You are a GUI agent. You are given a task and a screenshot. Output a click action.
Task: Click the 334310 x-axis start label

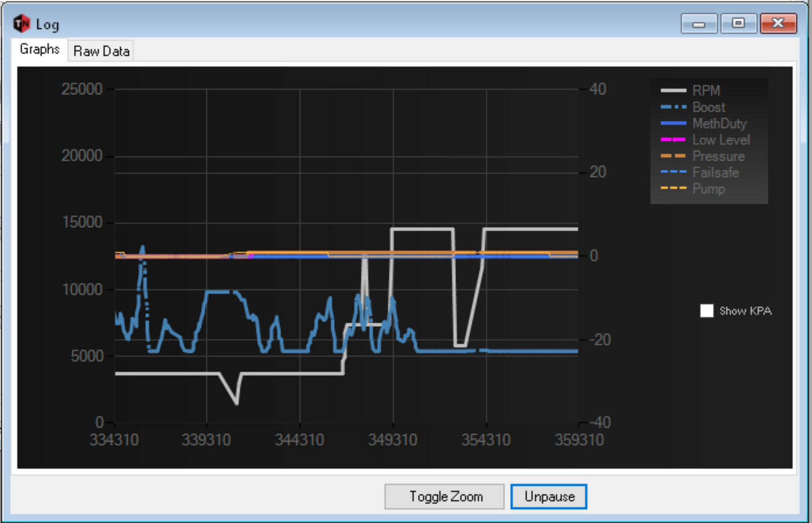click(114, 439)
